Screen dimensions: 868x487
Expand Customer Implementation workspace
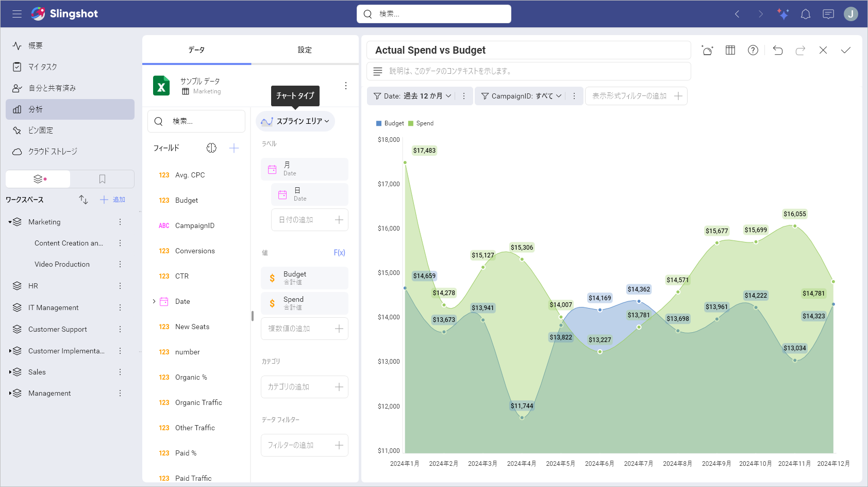click(x=10, y=351)
